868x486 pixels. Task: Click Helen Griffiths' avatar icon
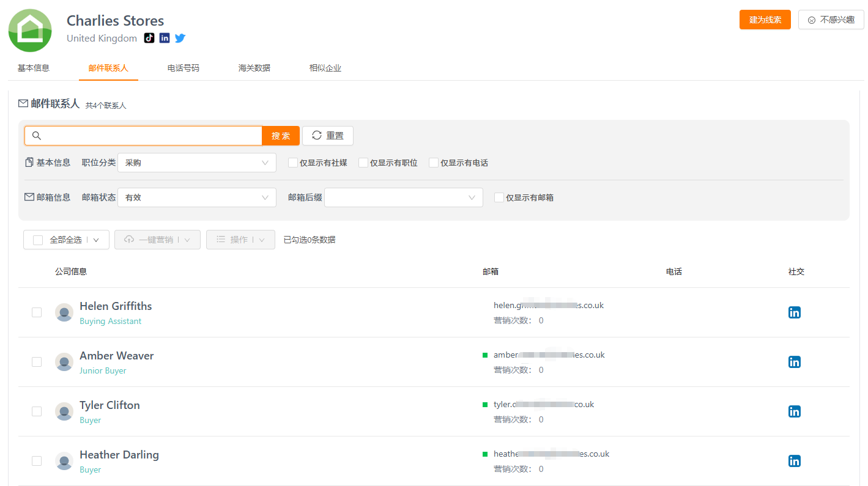pyautogui.click(x=64, y=312)
